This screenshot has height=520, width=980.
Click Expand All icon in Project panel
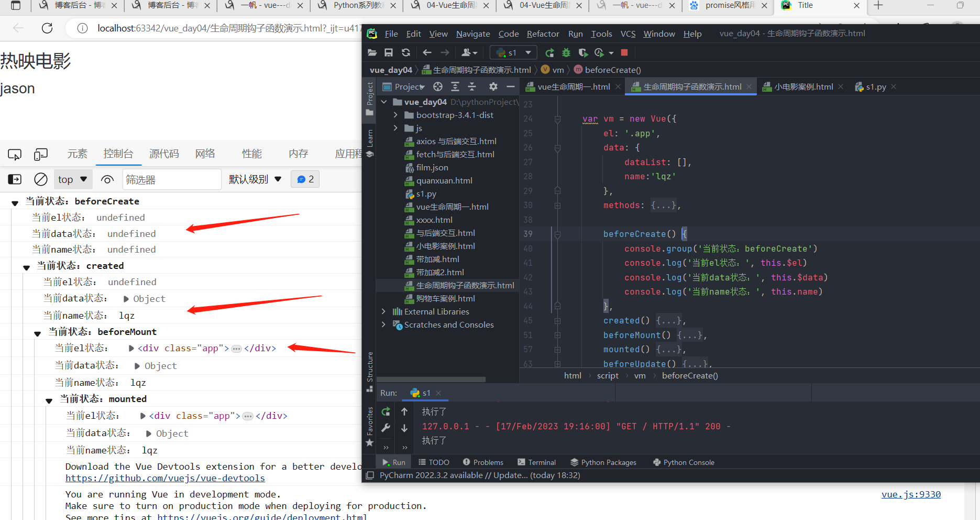point(455,86)
